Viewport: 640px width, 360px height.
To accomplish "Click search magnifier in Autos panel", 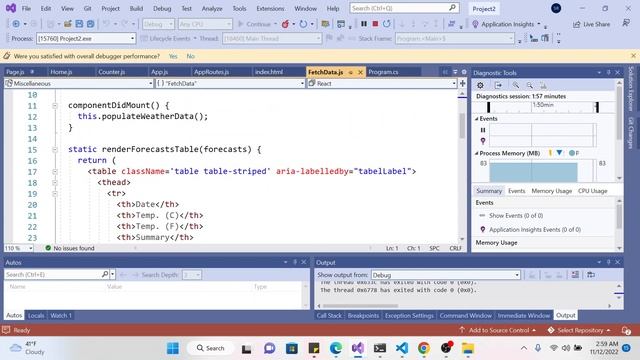I will [x=105, y=274].
